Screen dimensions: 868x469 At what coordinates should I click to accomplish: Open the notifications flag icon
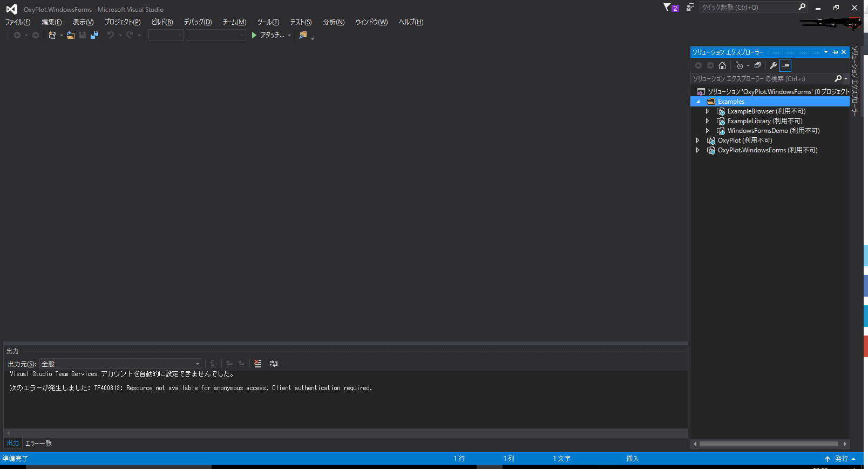(667, 7)
